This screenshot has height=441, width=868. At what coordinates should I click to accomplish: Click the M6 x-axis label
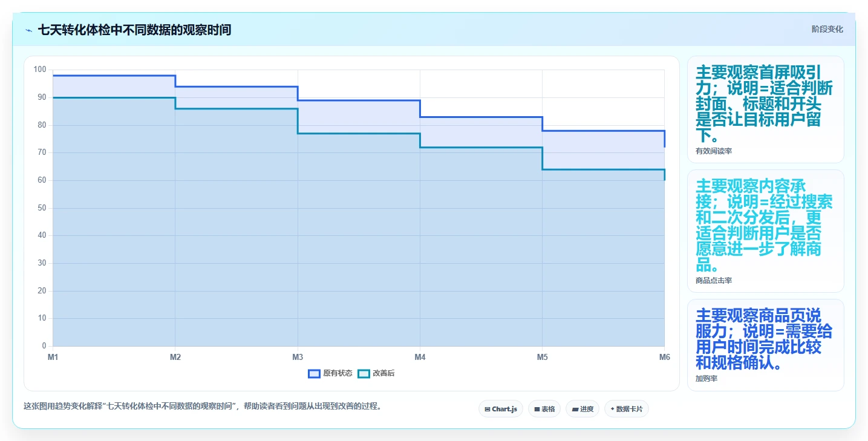pos(664,358)
